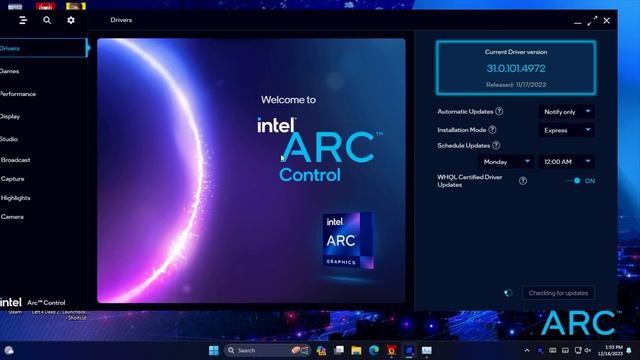Select the Drivers sidebar item
Viewport: 640px width, 360px height.
click(x=43, y=48)
